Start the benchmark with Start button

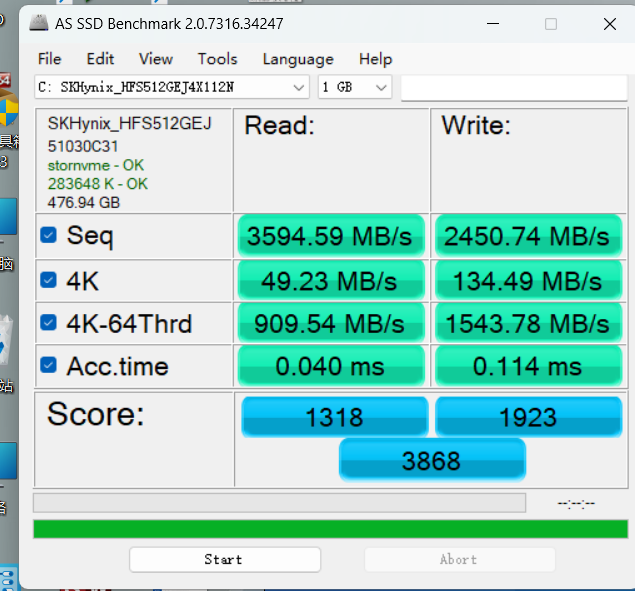click(x=225, y=559)
